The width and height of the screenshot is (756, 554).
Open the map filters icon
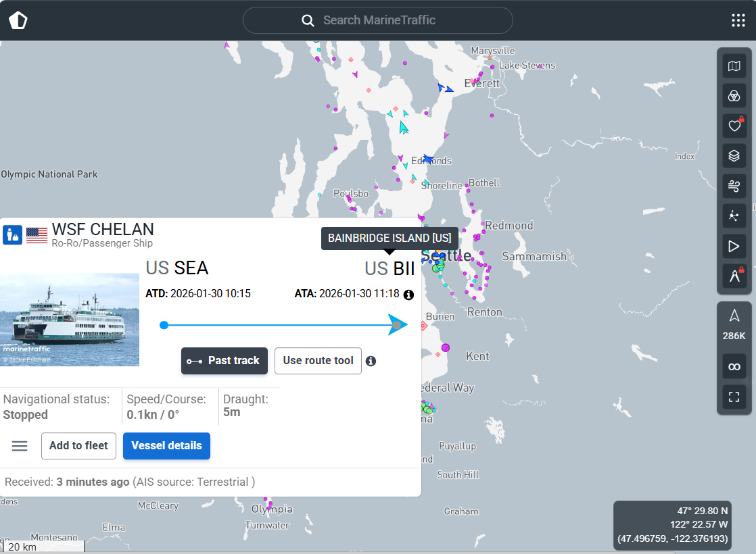[734, 96]
